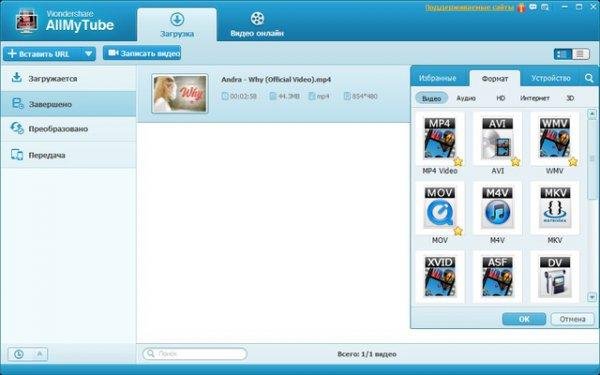Viewport: 600px width, 375px height.
Task: Click the Поиск search input field
Action: pos(195,354)
